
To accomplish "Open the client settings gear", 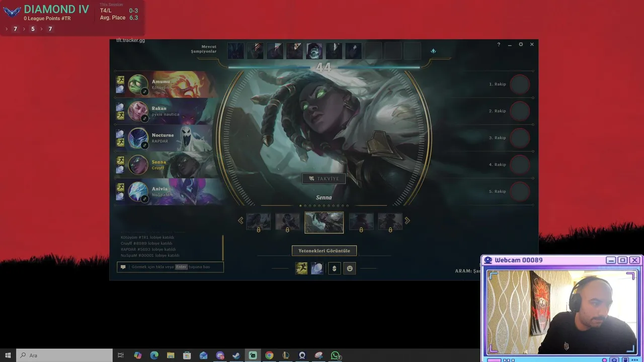I will (521, 44).
